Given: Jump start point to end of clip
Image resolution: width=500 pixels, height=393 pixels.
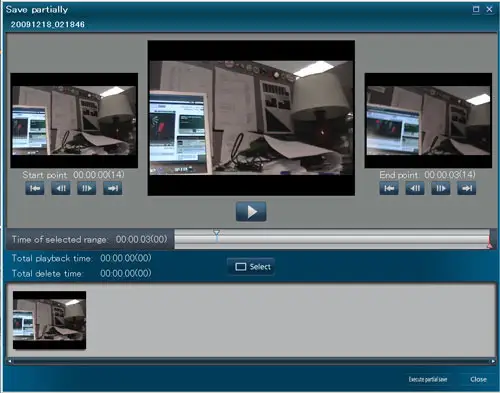Looking at the screenshot, I should pos(113,188).
